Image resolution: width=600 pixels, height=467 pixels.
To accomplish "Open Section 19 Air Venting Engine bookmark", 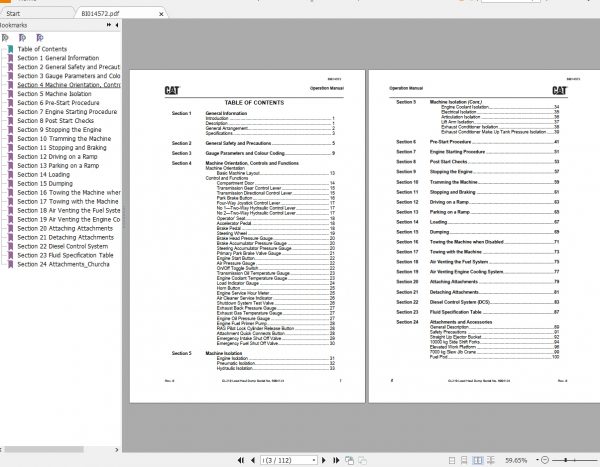I will coord(68,219).
